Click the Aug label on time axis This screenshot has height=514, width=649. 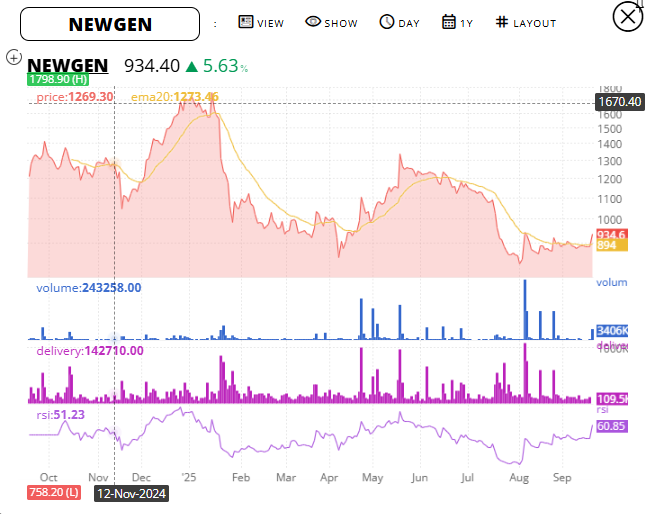(519, 478)
